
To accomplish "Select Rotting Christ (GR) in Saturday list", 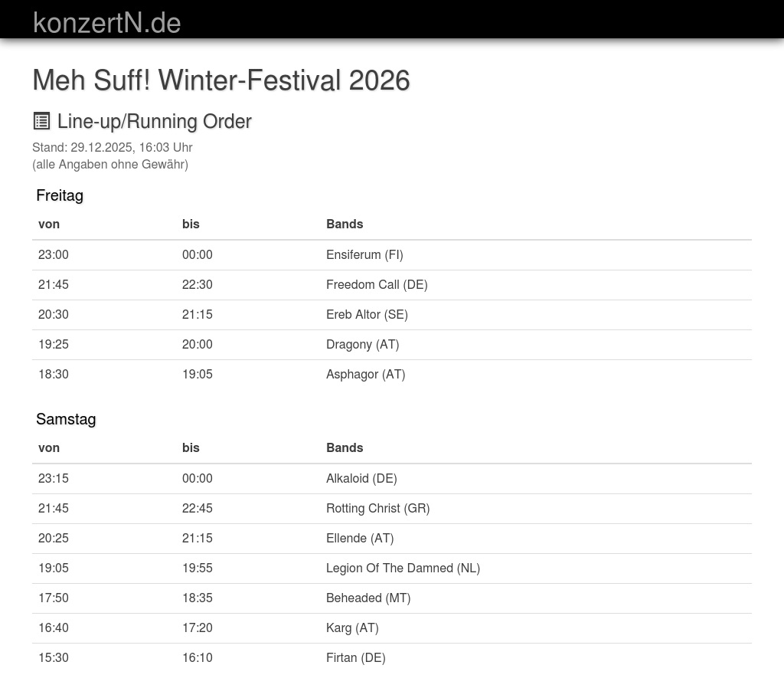I will (x=377, y=509).
